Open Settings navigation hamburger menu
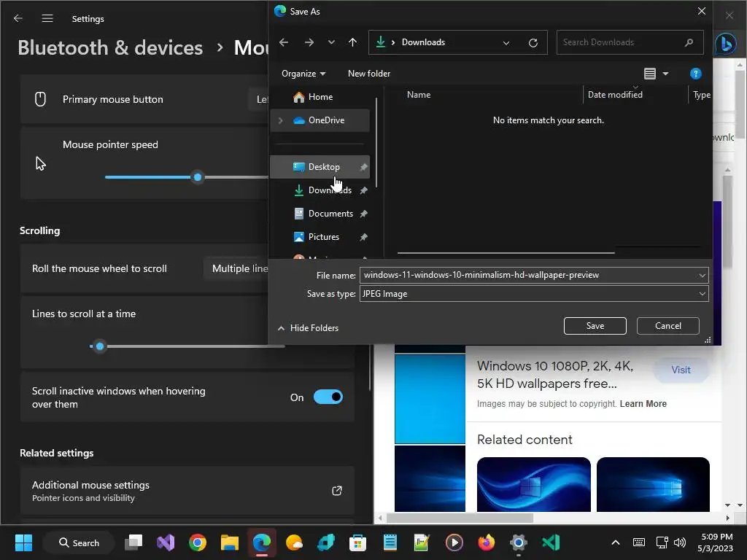Image resolution: width=747 pixels, height=560 pixels. tap(47, 18)
